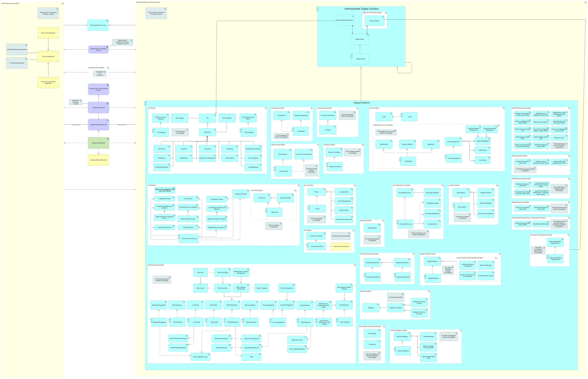Select the Integrity Verification node
Viewport: 588px width, 379px height.
(x=241, y=194)
